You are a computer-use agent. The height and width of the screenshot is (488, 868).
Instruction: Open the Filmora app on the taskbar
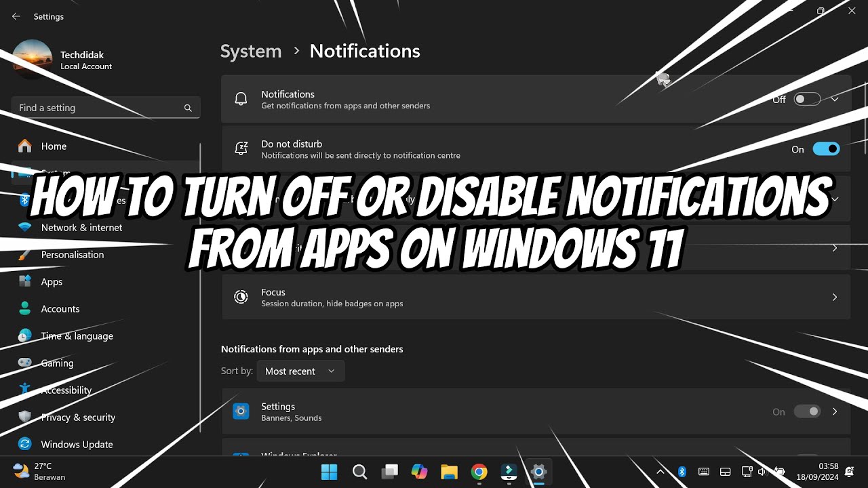coord(509,472)
